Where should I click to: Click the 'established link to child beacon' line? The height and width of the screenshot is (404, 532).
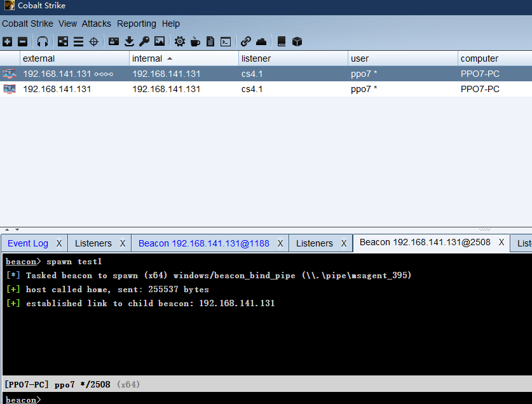tap(140, 303)
